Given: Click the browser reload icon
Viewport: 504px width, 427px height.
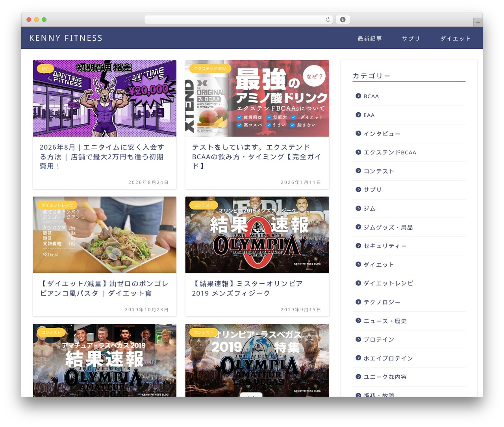Looking at the screenshot, I should click(x=328, y=20).
